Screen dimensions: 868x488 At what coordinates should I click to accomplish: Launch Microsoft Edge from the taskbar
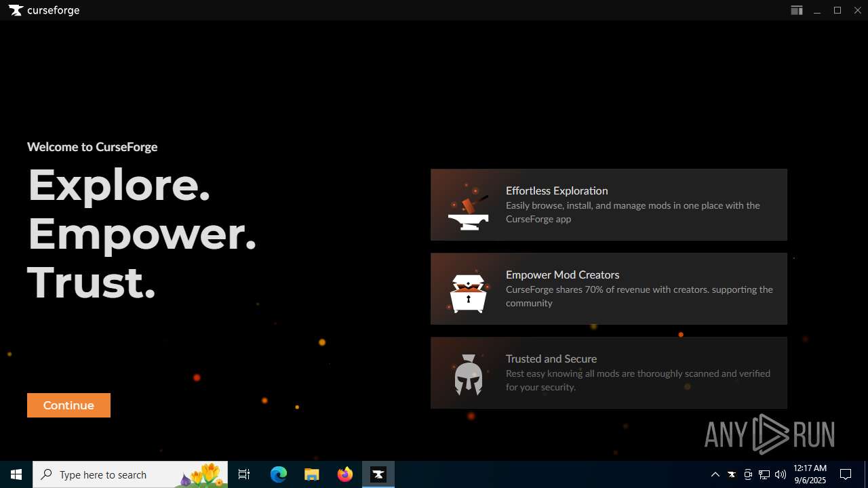pyautogui.click(x=279, y=474)
